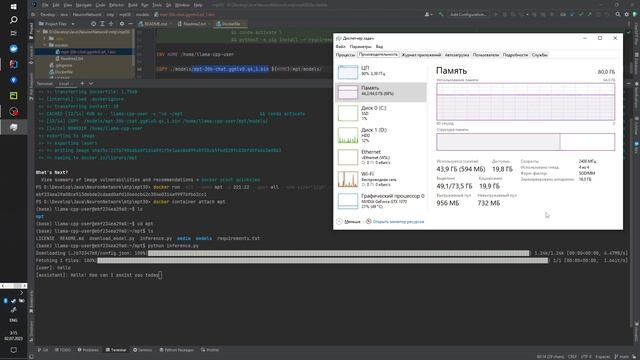Open Search Everywhere magnifier in IDE toolbar

pos(618,14)
